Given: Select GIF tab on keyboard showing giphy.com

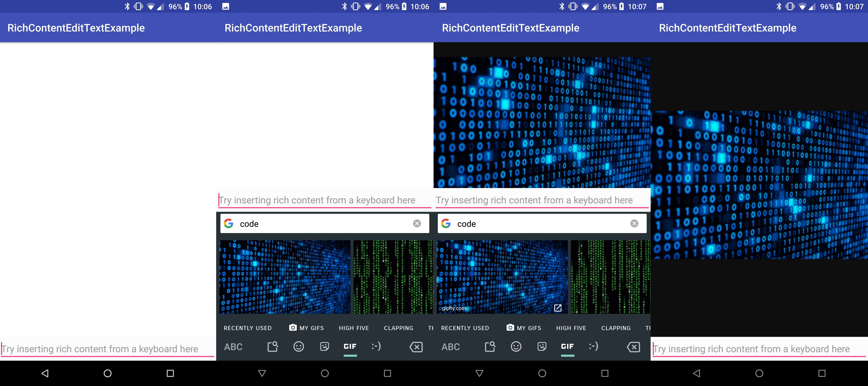Looking at the screenshot, I should (x=567, y=347).
